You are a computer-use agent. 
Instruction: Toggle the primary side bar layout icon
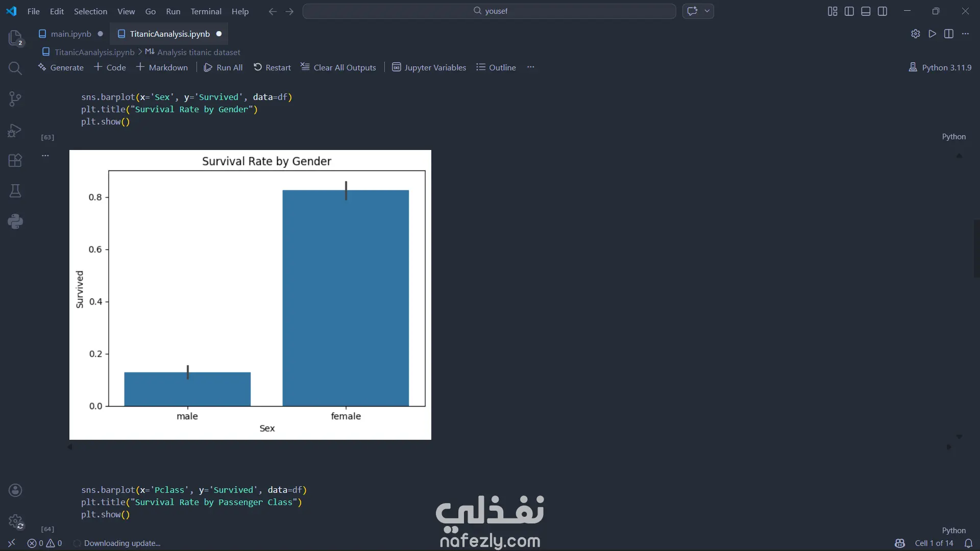(849, 11)
